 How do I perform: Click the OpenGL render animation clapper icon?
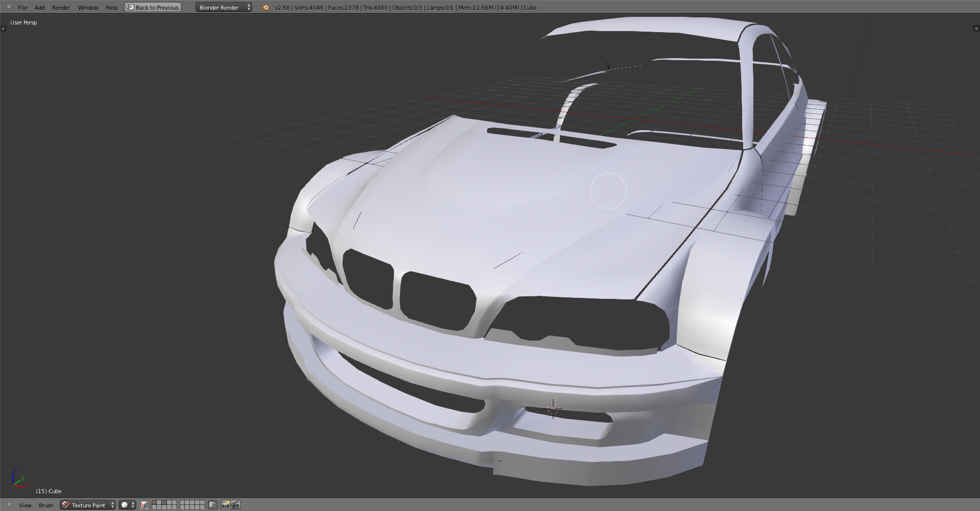pyautogui.click(x=235, y=505)
